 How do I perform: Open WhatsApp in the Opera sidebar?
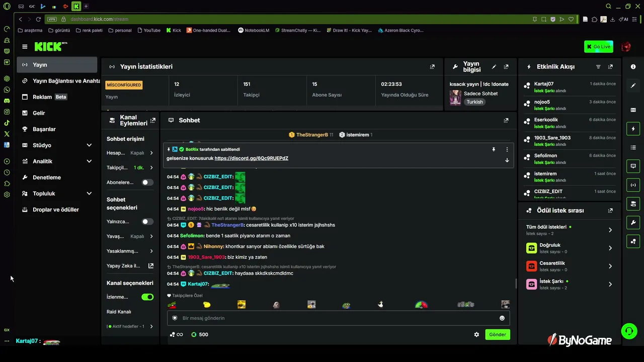tap(7, 89)
